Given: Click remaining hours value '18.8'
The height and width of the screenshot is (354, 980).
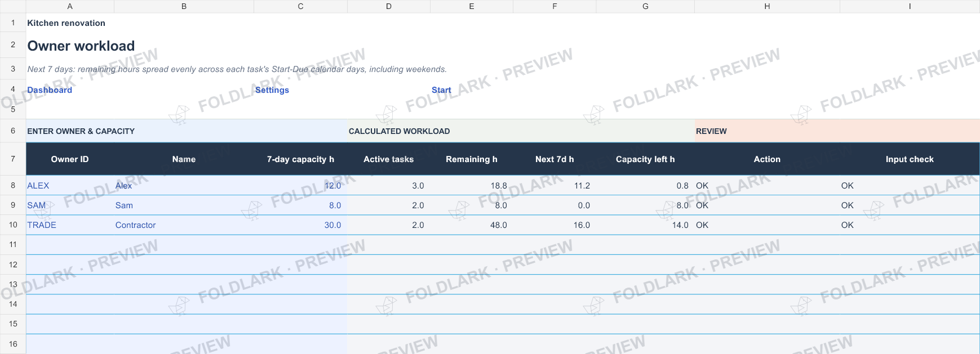Looking at the screenshot, I should click(499, 186).
